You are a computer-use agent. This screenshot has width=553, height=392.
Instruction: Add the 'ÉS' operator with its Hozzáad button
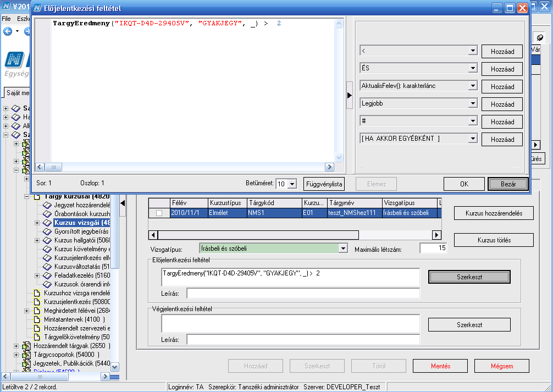point(502,69)
